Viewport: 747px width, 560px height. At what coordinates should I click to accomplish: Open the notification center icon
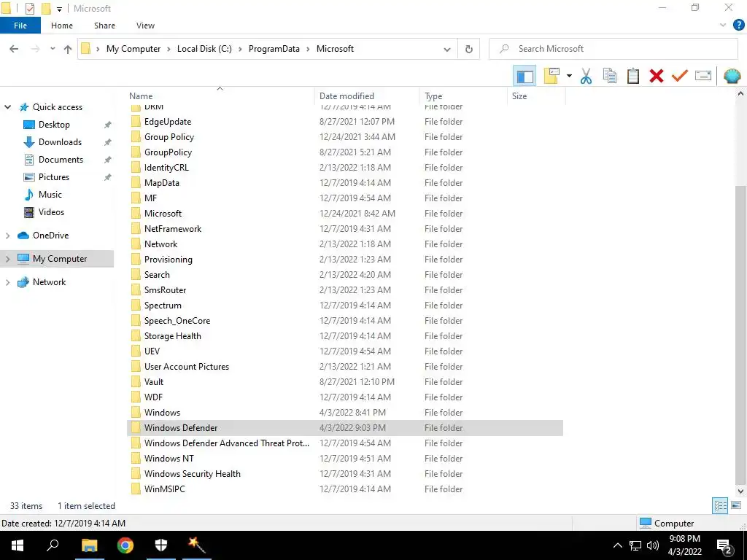point(724,546)
